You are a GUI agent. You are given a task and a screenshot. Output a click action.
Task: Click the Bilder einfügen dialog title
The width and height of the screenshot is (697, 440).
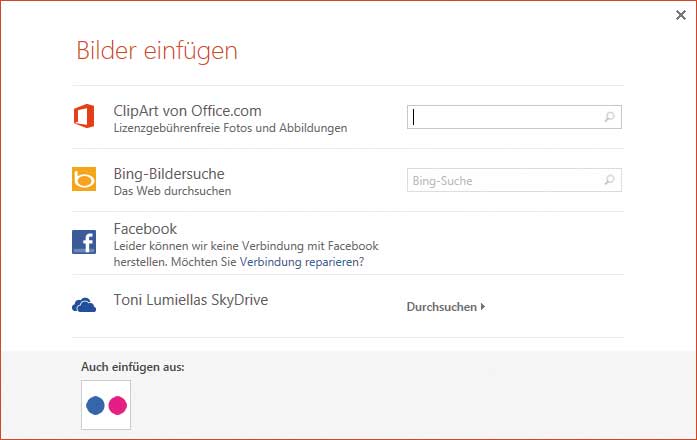(x=157, y=50)
